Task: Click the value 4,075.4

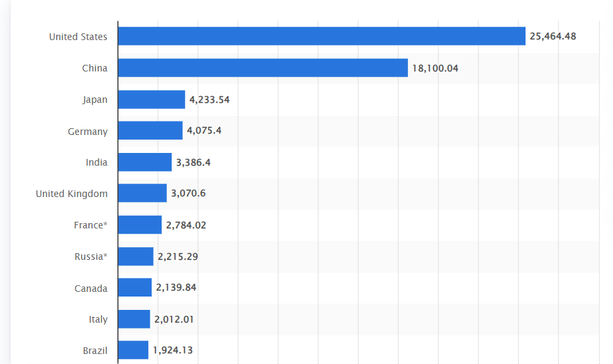Action: coord(204,131)
